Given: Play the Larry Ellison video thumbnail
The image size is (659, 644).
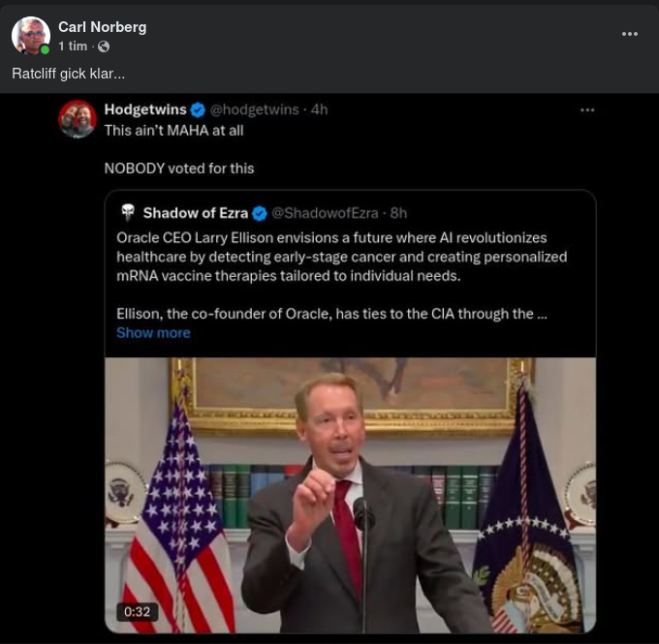Looking at the screenshot, I should pyautogui.click(x=350, y=494).
